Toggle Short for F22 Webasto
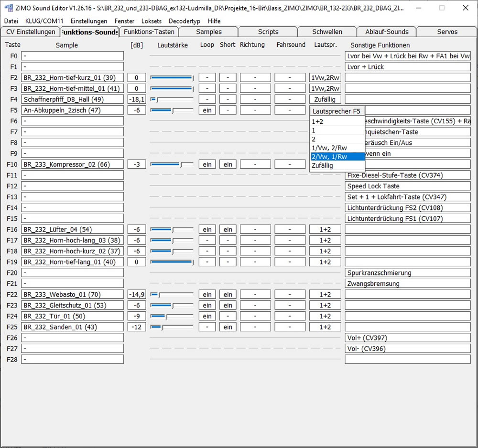 point(228,295)
